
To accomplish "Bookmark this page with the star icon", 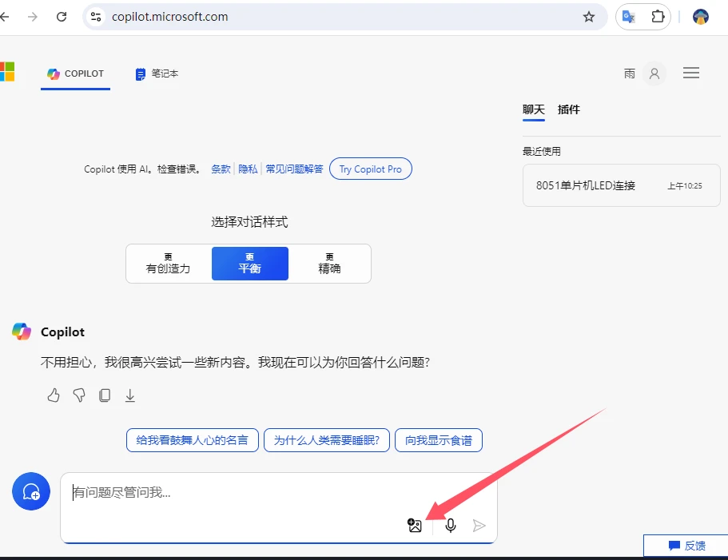I will pyautogui.click(x=589, y=17).
